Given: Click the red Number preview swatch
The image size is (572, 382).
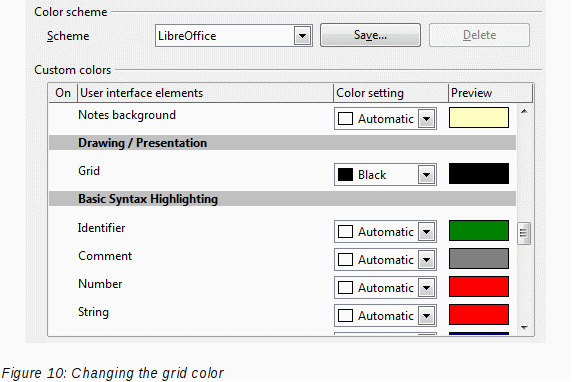Looking at the screenshot, I should [479, 287].
